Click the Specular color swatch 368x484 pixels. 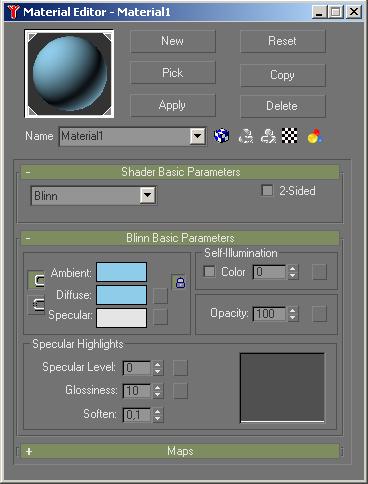click(122, 318)
